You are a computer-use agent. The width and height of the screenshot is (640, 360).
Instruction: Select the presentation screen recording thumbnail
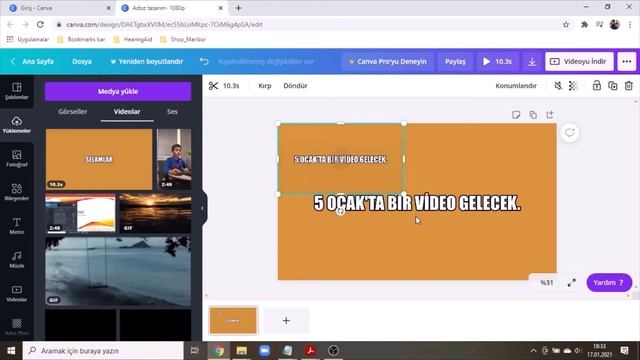(x=80, y=213)
